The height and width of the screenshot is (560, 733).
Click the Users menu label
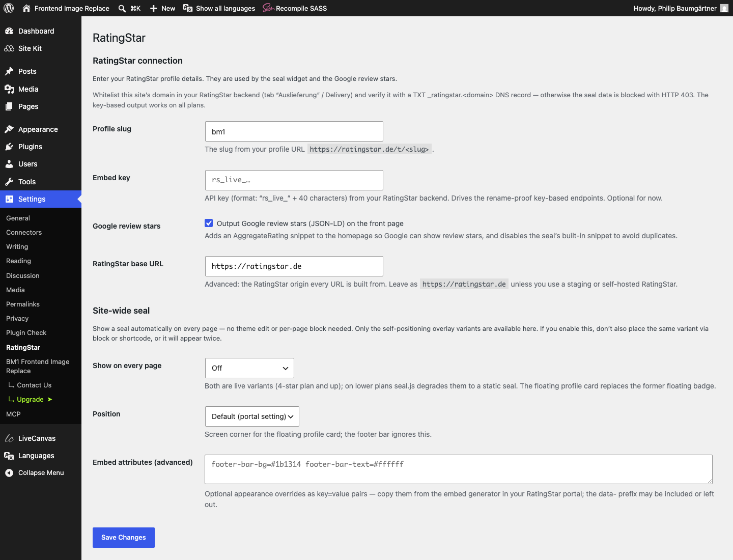click(x=28, y=164)
